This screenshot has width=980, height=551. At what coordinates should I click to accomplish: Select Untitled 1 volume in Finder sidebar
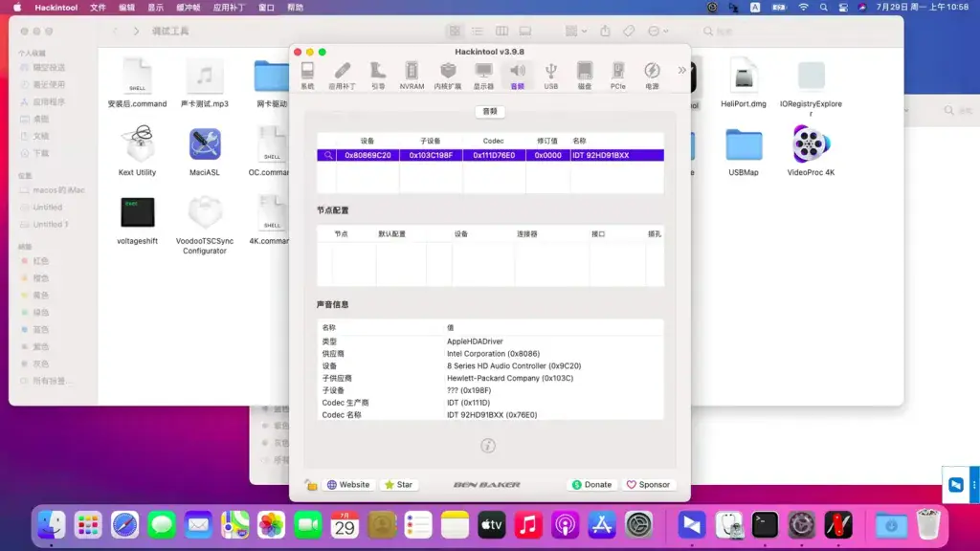52,224
